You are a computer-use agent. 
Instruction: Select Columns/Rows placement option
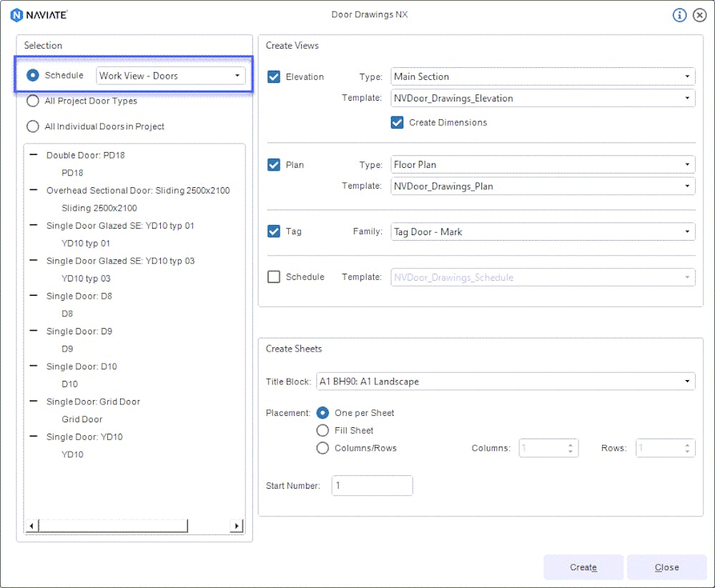322,448
